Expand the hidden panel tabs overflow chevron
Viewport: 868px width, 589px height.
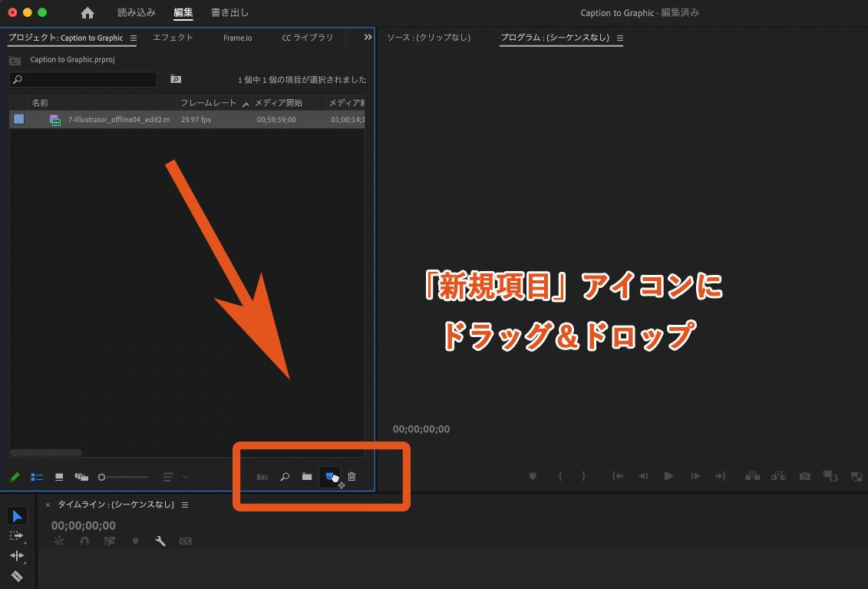pos(368,37)
